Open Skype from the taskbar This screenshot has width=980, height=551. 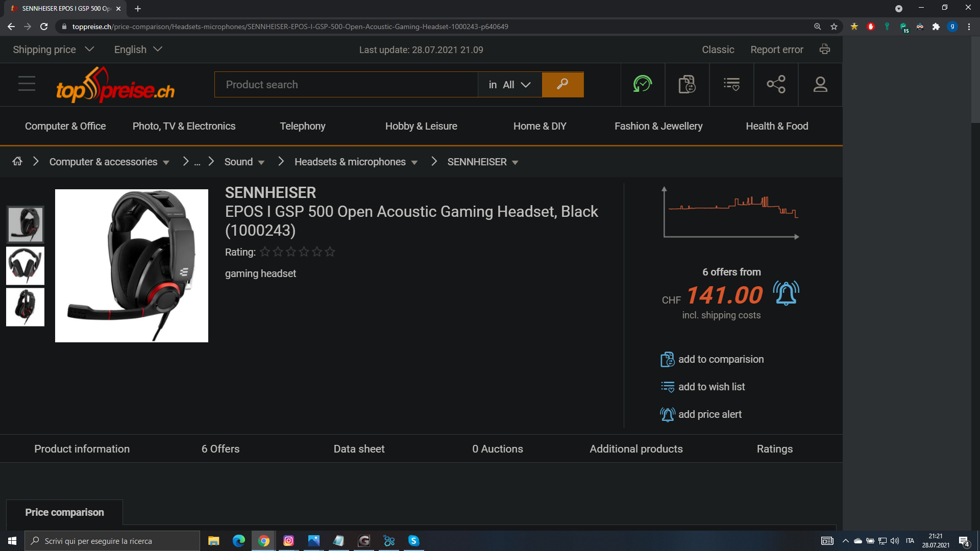414,541
